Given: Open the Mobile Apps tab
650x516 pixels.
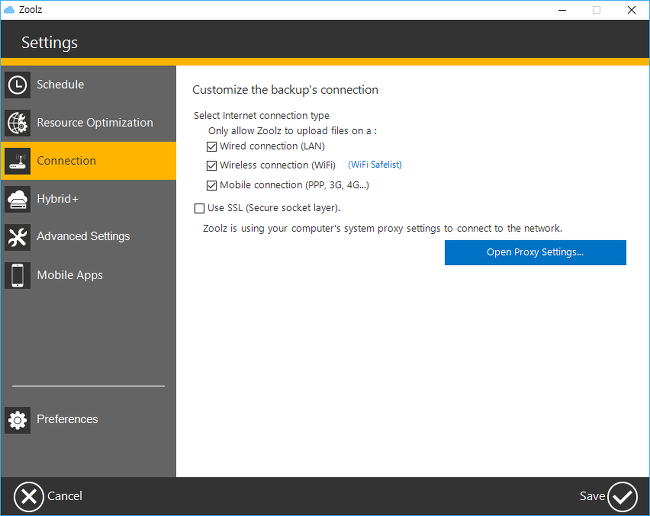Looking at the screenshot, I should click(88, 275).
